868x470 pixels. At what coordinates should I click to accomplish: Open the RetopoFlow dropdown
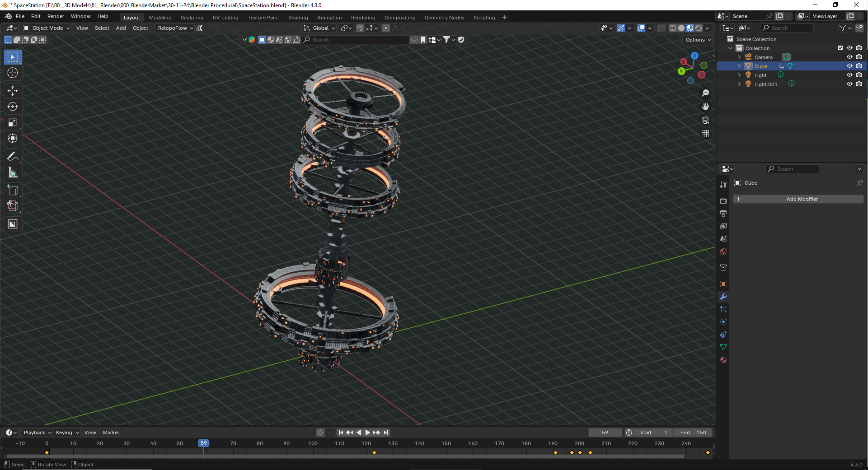[x=175, y=28]
